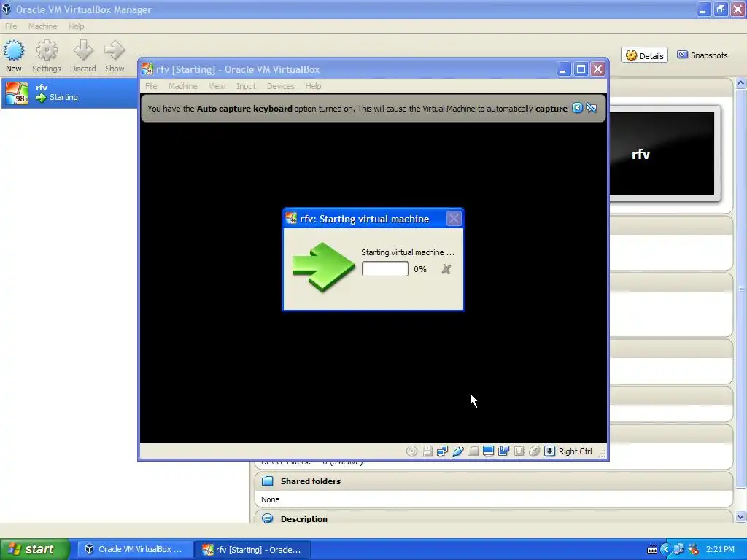Open Settings from the Manager toolbar
The height and width of the screenshot is (560, 747).
pos(46,55)
